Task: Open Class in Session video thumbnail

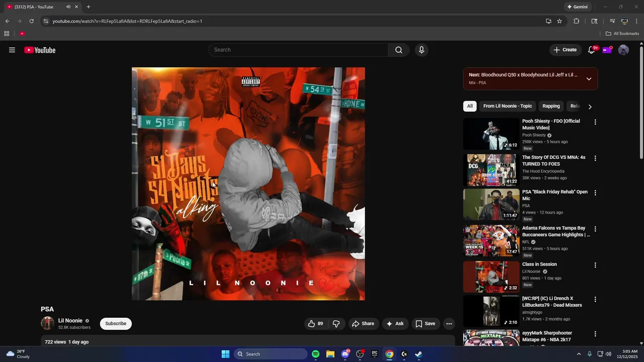Action: (491, 277)
